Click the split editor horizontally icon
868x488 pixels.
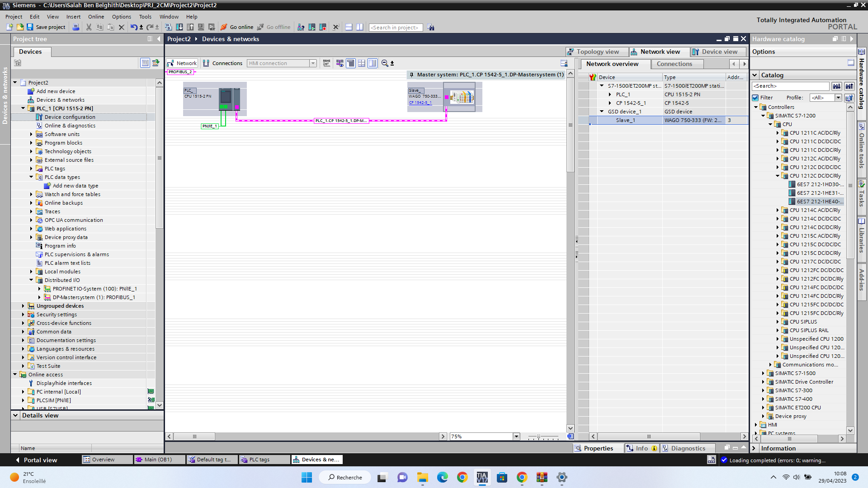(349, 27)
